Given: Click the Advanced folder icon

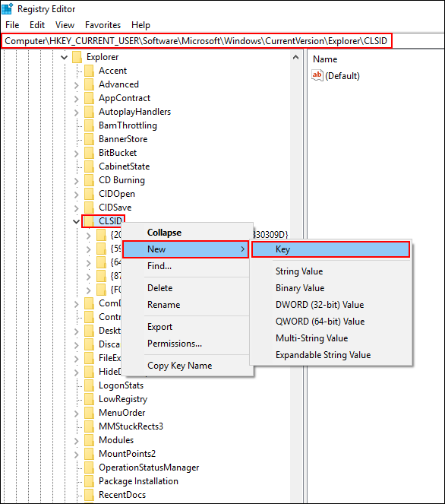Looking at the screenshot, I should pos(89,84).
